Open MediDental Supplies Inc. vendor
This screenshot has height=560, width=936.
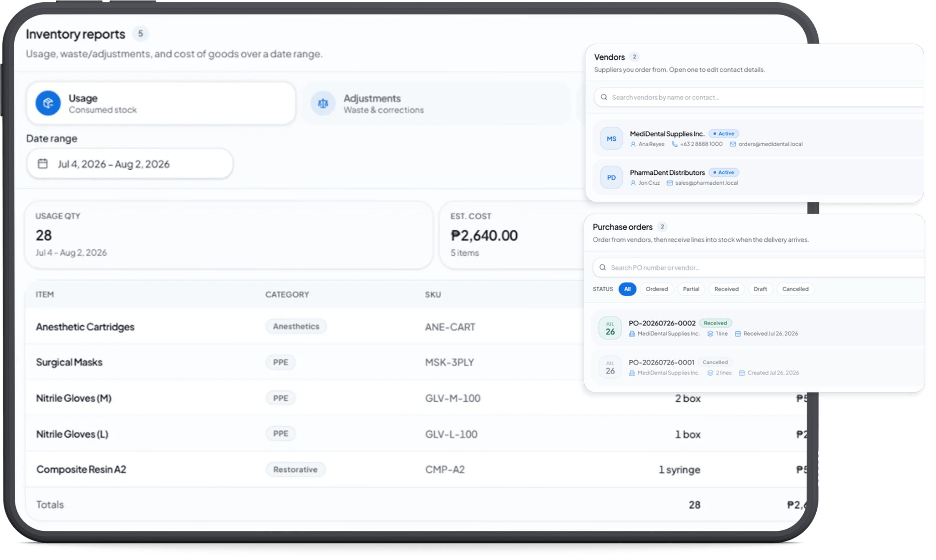(758, 138)
